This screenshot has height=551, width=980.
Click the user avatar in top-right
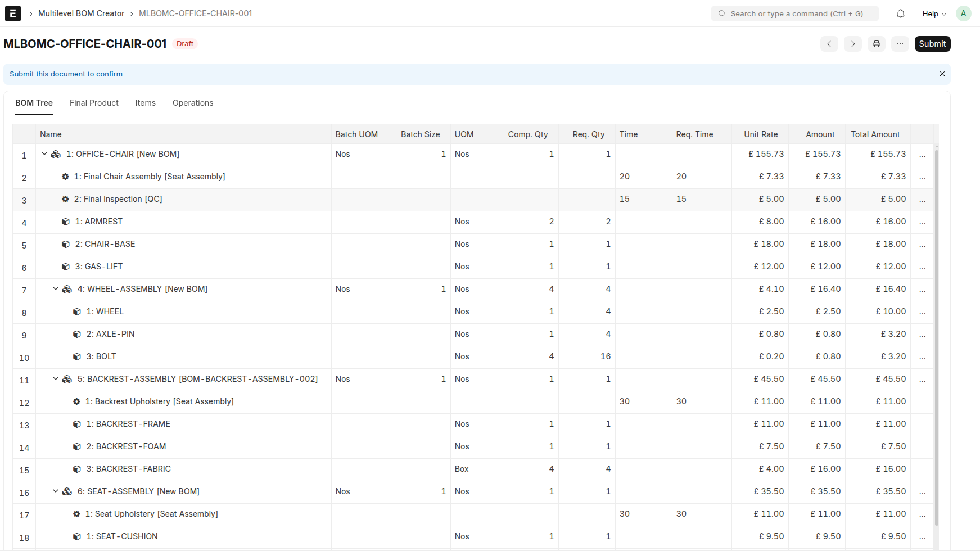[963, 13]
